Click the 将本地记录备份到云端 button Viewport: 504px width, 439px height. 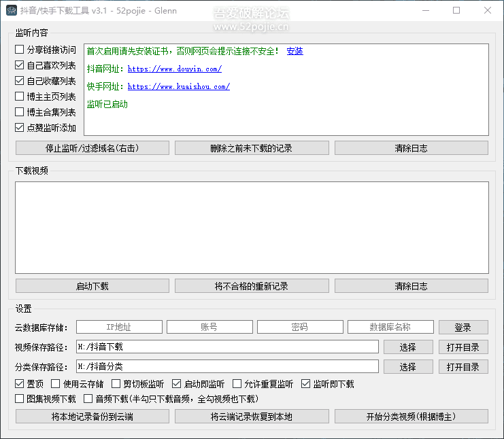coord(93,417)
